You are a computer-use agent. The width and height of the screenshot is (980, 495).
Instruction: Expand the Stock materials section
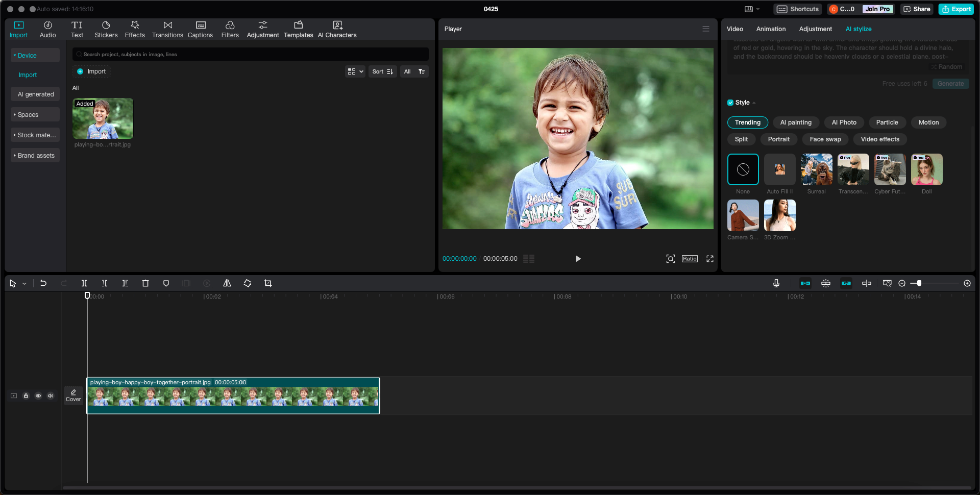(35, 135)
